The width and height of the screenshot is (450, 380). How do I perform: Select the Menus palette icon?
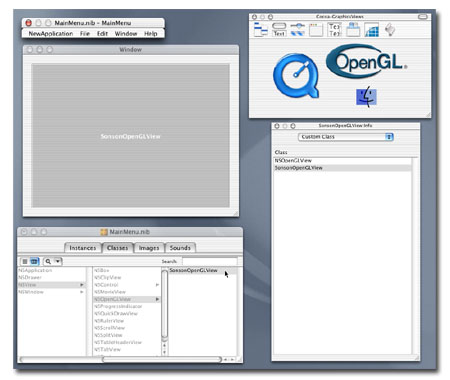260,29
